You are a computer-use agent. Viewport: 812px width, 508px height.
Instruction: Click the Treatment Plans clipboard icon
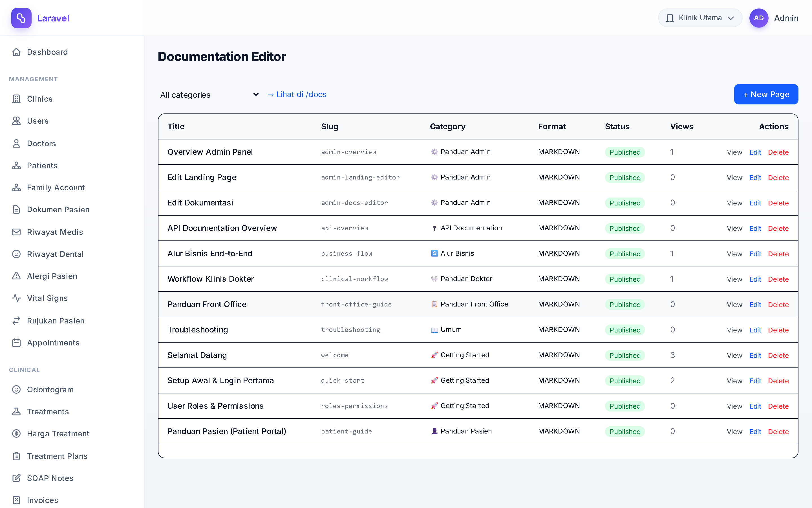16,456
